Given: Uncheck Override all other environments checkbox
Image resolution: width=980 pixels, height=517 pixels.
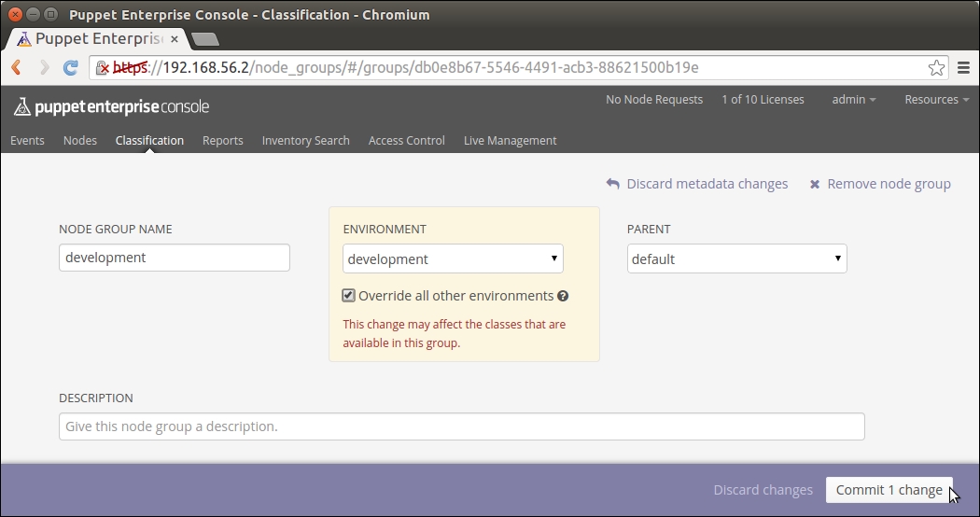Looking at the screenshot, I should (349, 296).
